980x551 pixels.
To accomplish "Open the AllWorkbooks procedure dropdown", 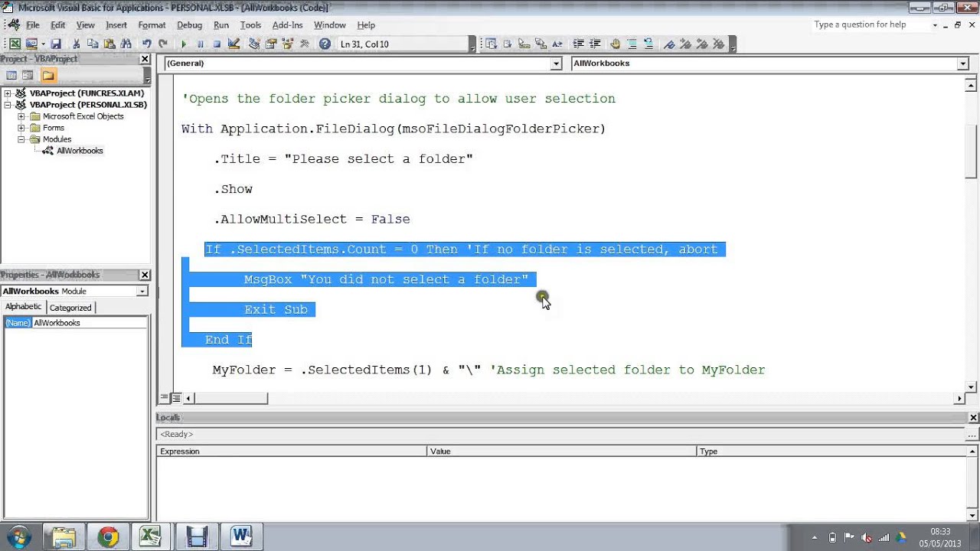I will tap(963, 64).
